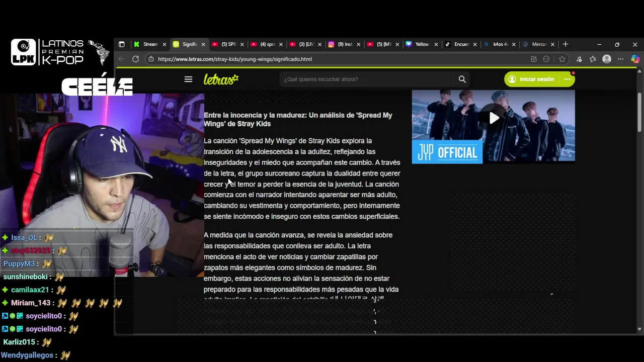Open browser settings and more menu
Screen dimensions: 644x362
coord(621,59)
